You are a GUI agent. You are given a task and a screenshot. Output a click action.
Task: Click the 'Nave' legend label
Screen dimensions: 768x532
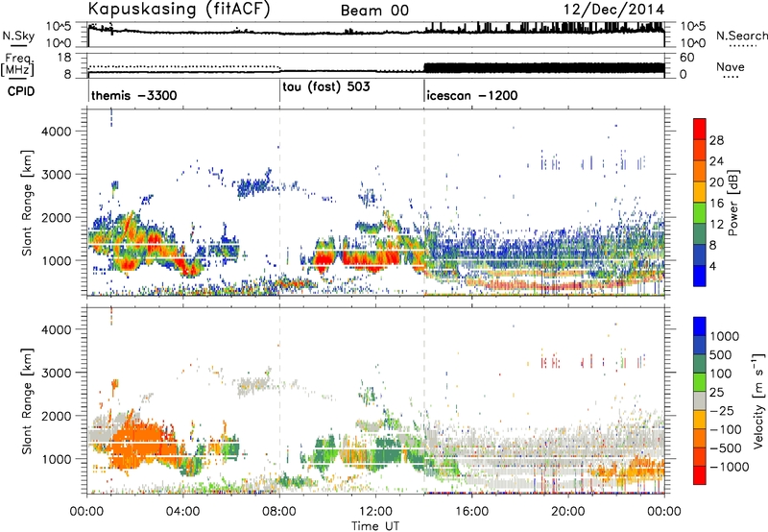tap(731, 66)
